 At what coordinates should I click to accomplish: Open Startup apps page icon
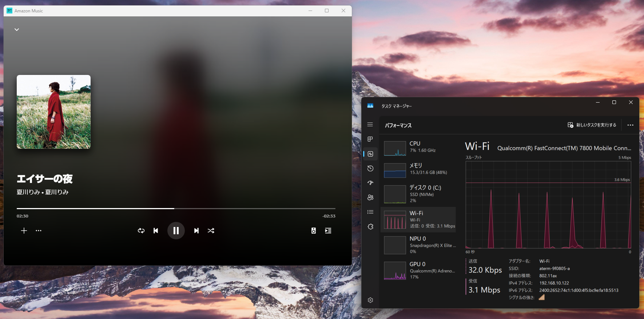pyautogui.click(x=370, y=183)
